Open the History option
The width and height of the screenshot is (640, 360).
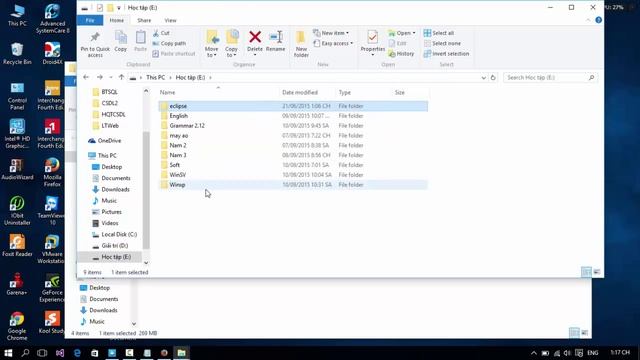(x=401, y=53)
